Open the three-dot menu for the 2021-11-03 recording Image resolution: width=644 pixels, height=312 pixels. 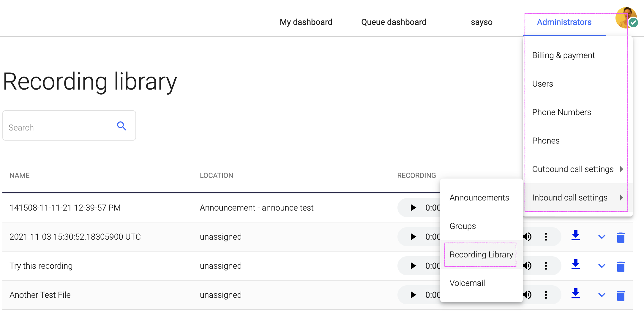(546, 236)
